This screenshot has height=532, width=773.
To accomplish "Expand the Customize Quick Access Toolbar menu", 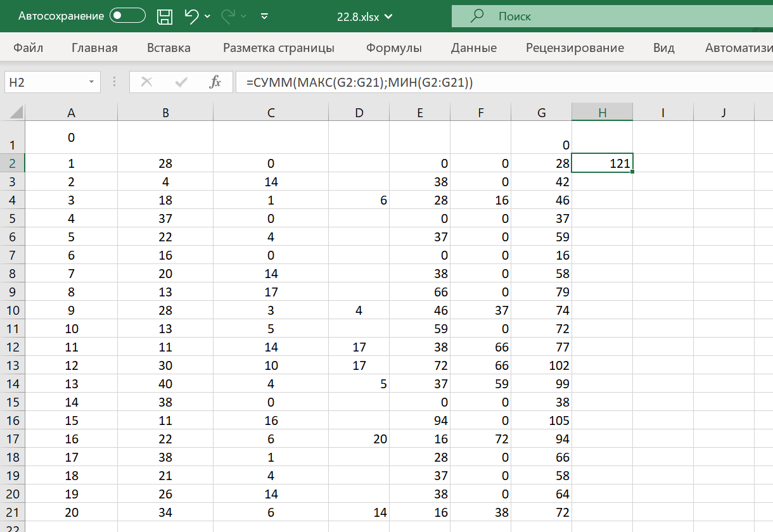I will pos(265,16).
